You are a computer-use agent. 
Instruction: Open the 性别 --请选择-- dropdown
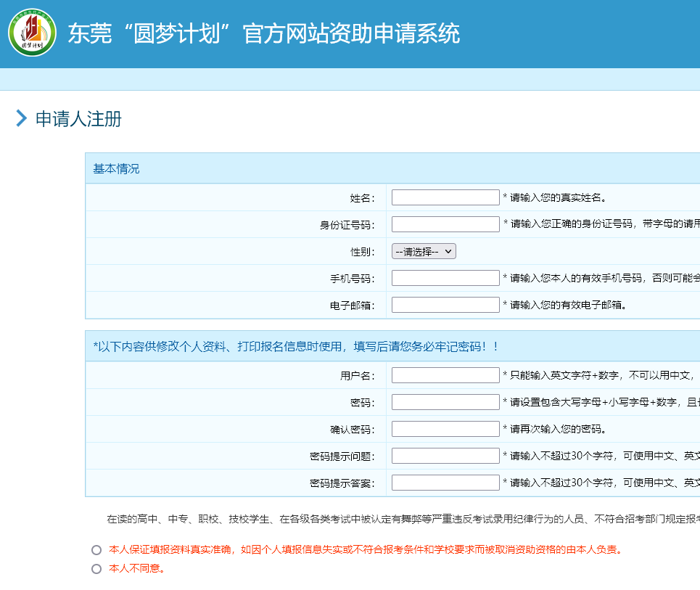pyautogui.click(x=424, y=251)
